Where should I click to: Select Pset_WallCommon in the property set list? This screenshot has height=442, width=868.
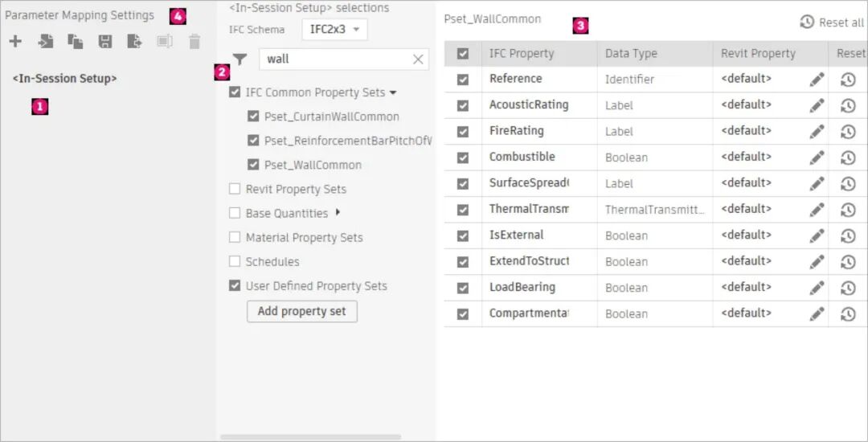tap(313, 165)
